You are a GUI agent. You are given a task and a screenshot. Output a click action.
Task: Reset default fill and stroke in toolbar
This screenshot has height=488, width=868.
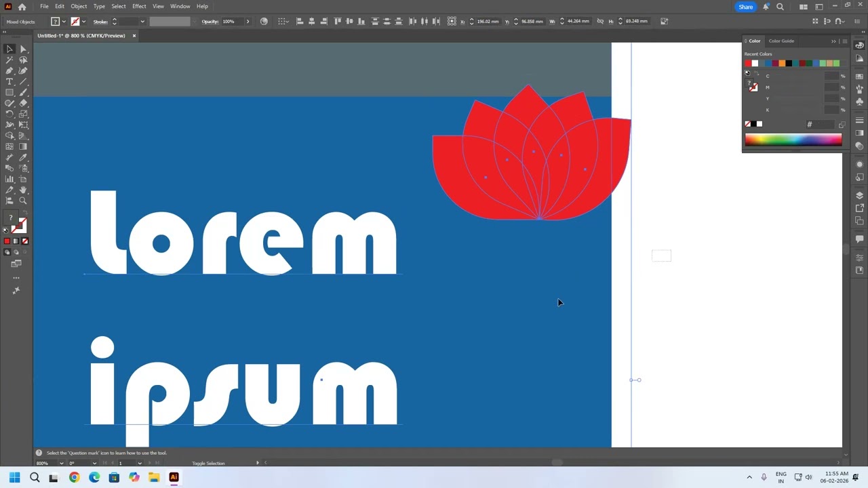point(6,230)
